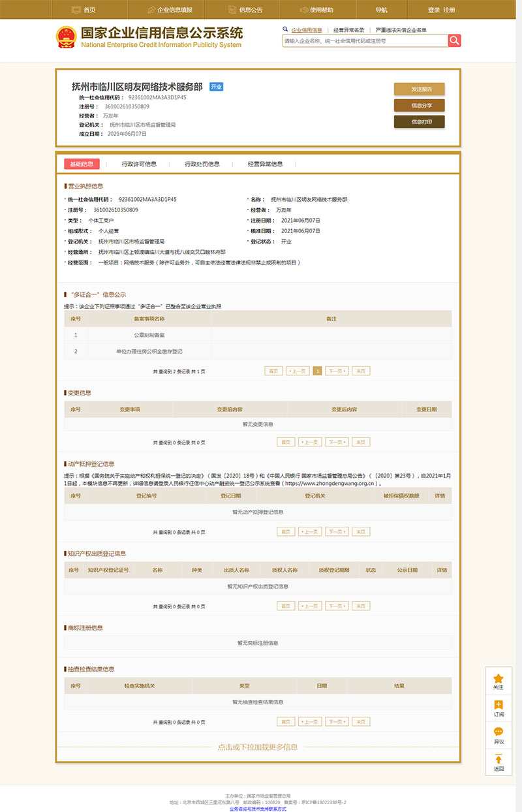Click 下一页 under the 变更信息 table

click(x=337, y=442)
